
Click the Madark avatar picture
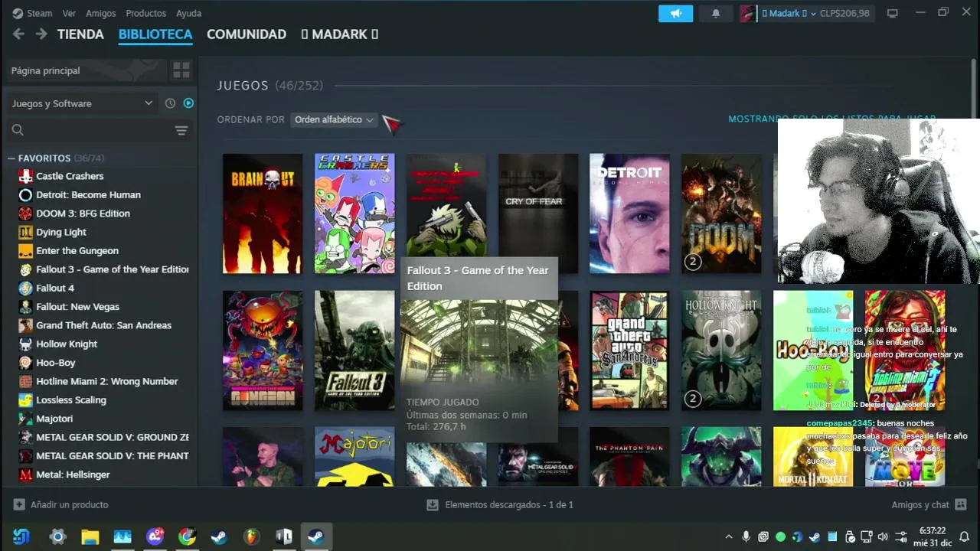pyautogui.click(x=748, y=13)
